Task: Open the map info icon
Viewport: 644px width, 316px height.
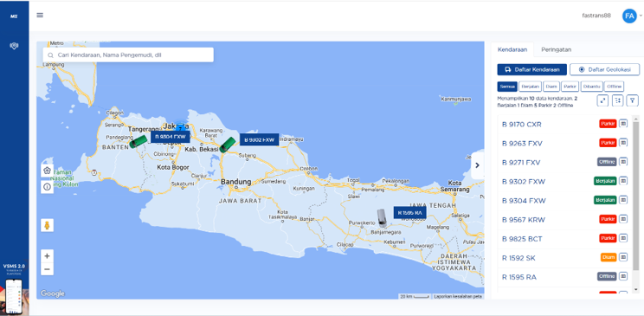Action: (48, 187)
